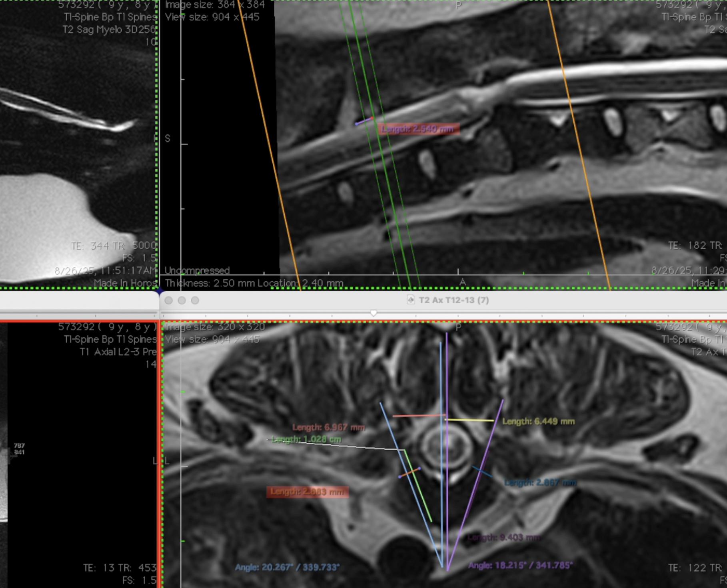
Task: Click 'Thickness: 2.50 mm Location: 2.40 mm' text
Action: click(x=254, y=283)
